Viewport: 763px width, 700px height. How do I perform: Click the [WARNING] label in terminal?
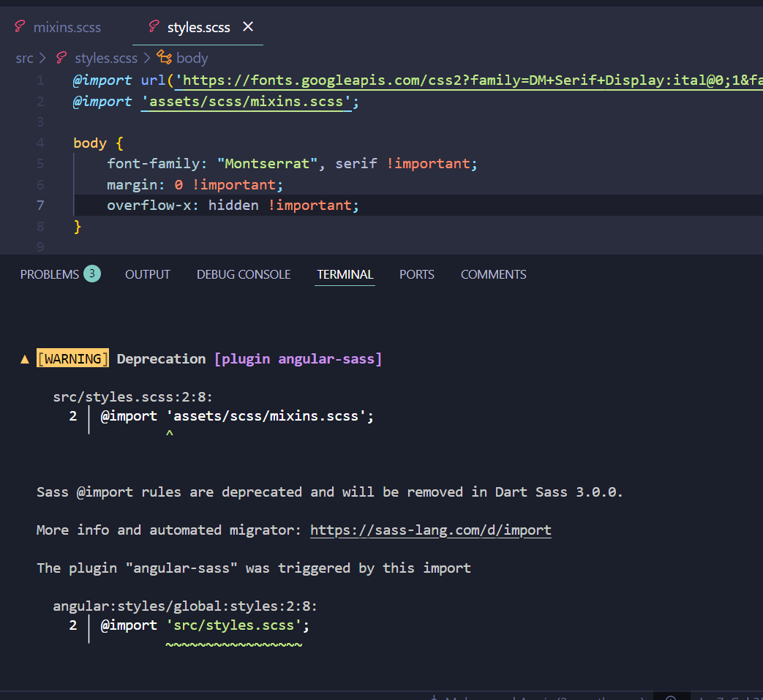point(72,359)
